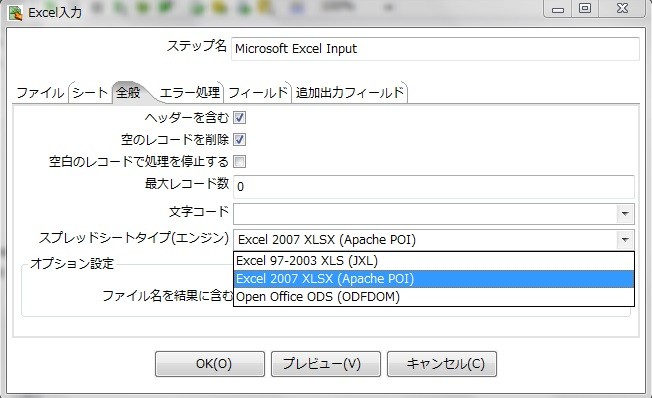Minimize the Excel入力 dialog
652x398 pixels.
click(558, 9)
